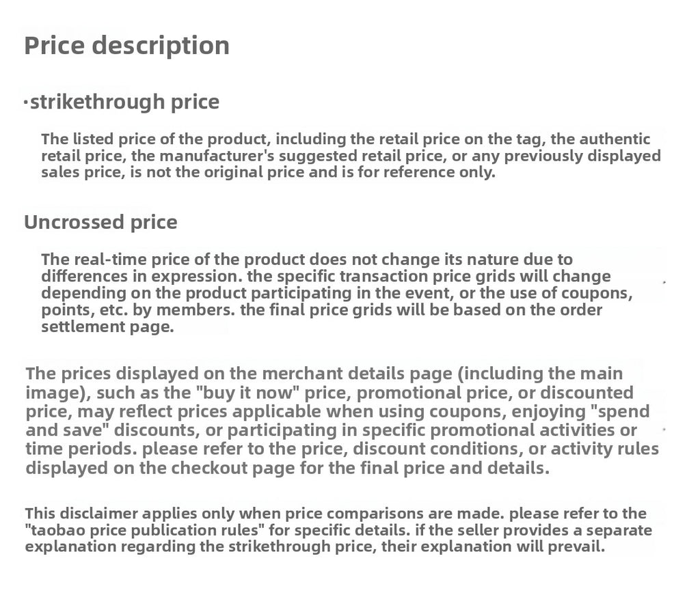Click sentence 'This disclaimer applies only when price comparisons'
This screenshot has width=700, height=597.
point(265,513)
